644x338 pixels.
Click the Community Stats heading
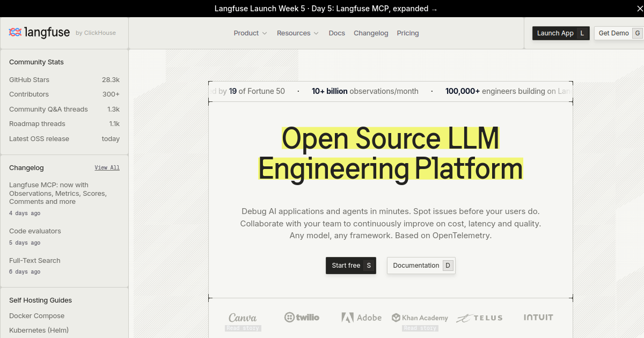pyautogui.click(x=36, y=62)
